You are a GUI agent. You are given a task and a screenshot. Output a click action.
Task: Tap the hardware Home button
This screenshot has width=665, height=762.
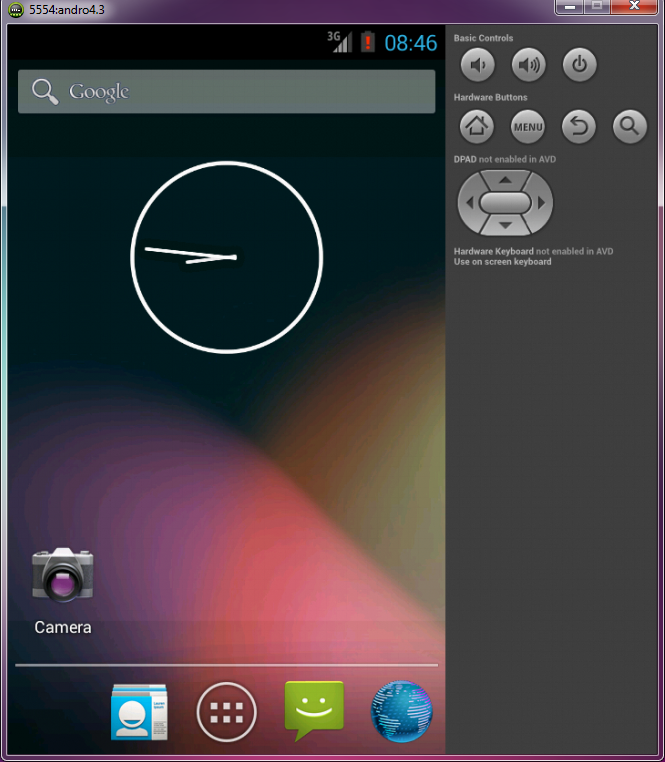[x=476, y=126]
